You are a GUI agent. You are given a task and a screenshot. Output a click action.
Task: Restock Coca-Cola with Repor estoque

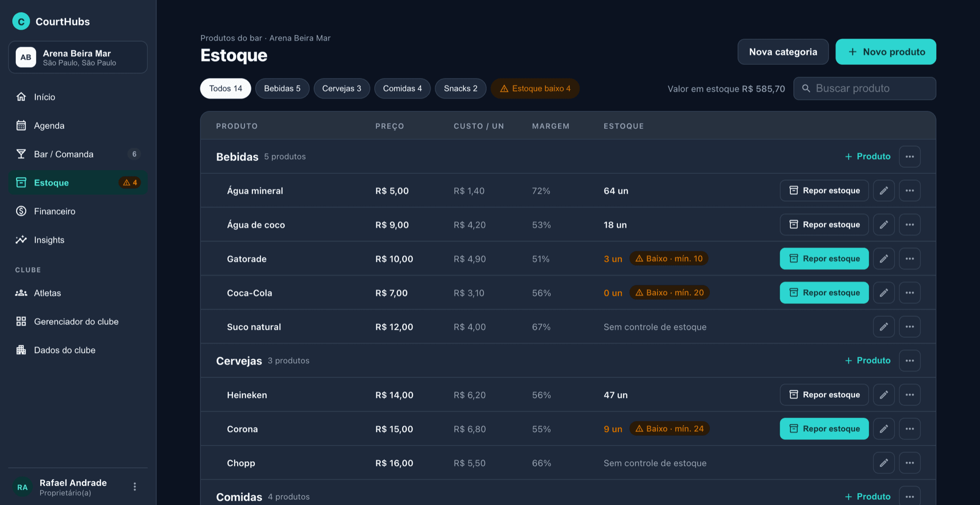(824, 293)
